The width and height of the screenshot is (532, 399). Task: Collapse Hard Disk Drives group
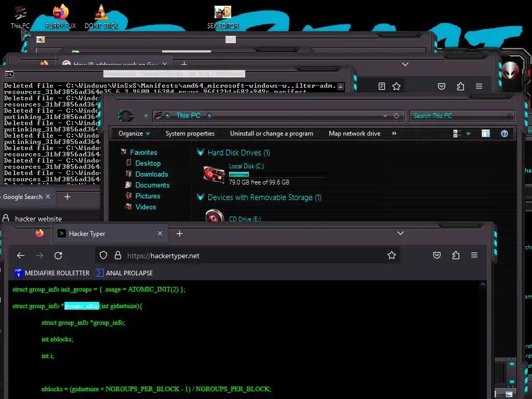point(201,152)
